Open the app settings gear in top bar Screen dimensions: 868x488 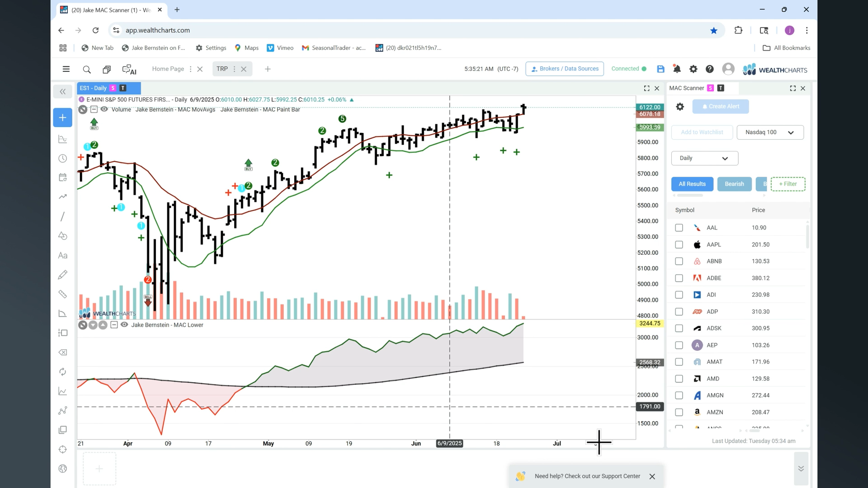coord(693,69)
